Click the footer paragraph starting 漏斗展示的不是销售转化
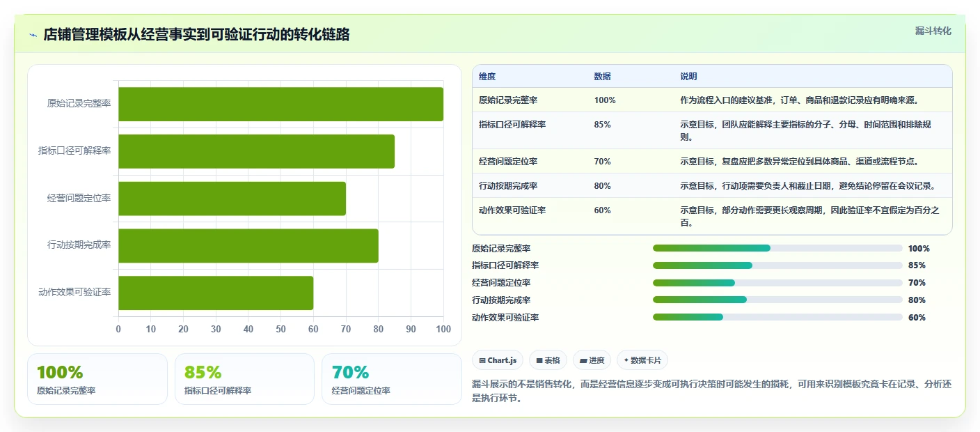Viewport: 980px width, 432px height. pyautogui.click(x=711, y=391)
